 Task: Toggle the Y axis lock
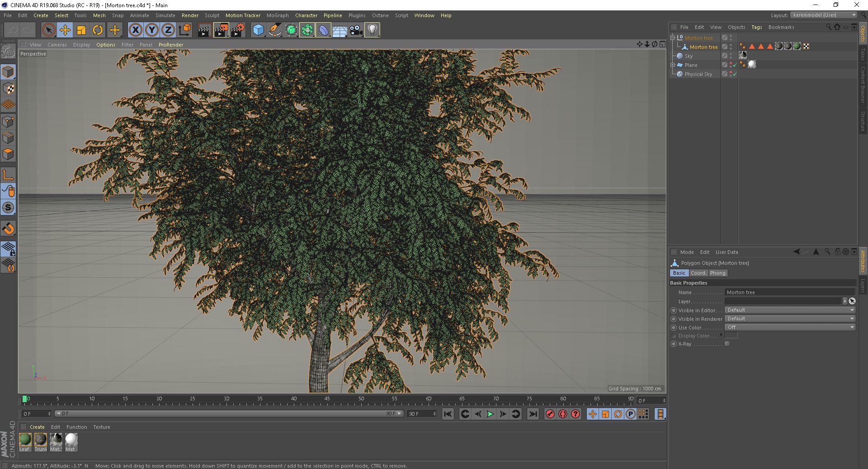[152, 30]
